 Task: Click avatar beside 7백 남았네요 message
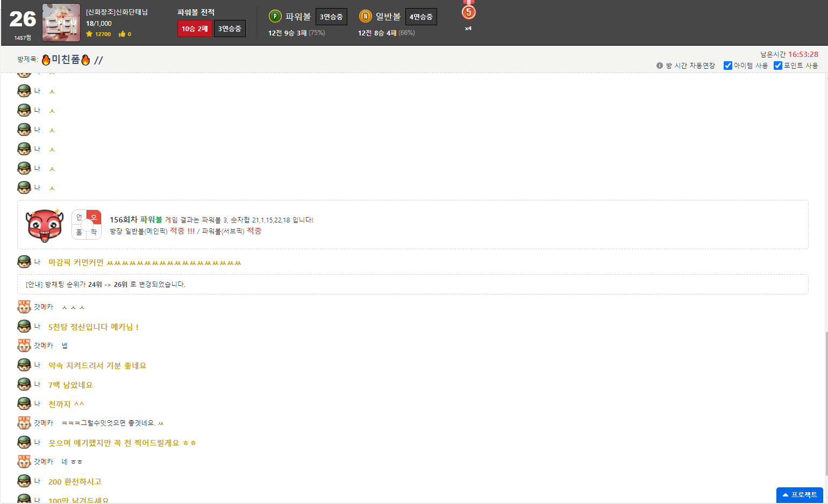tap(24, 384)
